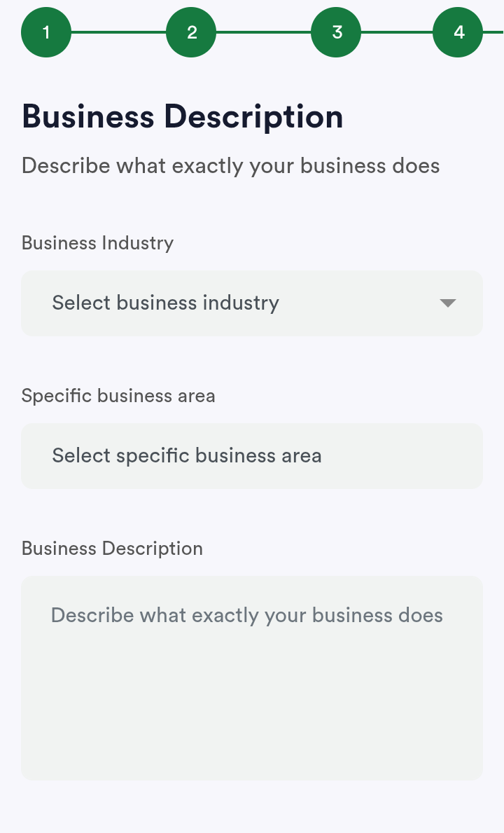The height and width of the screenshot is (833, 504).
Task: Navigate to step 4 circle
Action: (x=458, y=32)
